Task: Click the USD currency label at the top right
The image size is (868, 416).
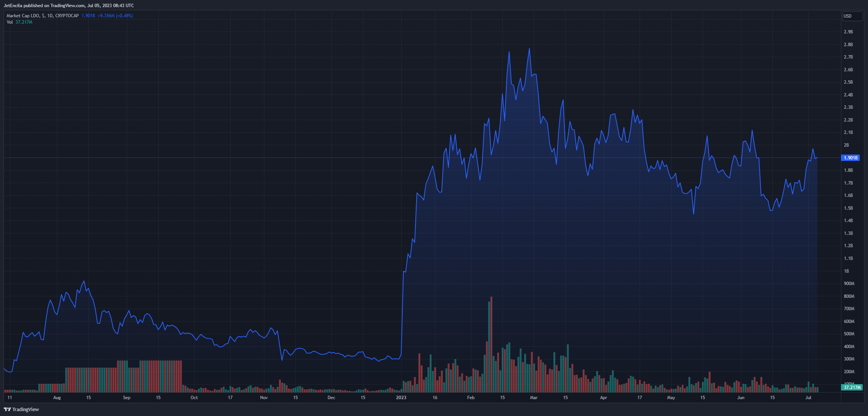Action: 847,16
